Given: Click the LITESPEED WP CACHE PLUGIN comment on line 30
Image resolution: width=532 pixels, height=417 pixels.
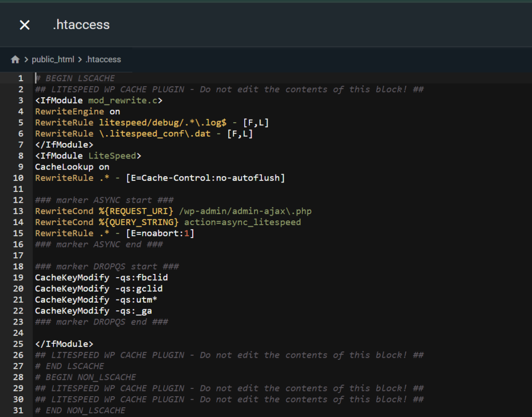Looking at the screenshot, I should click(229, 399).
